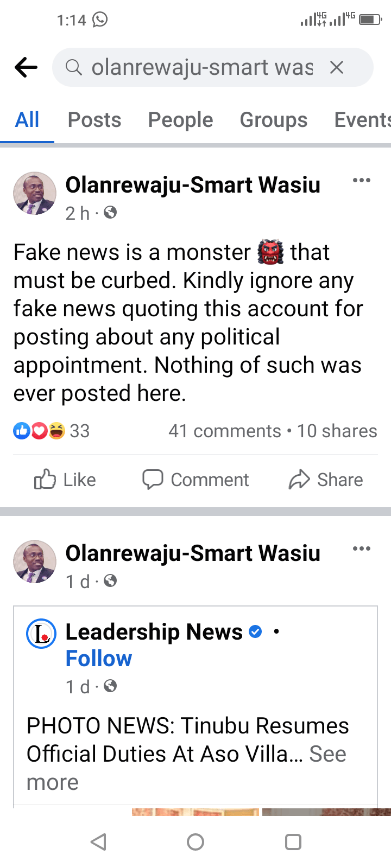Clear the search field with X

tap(337, 68)
